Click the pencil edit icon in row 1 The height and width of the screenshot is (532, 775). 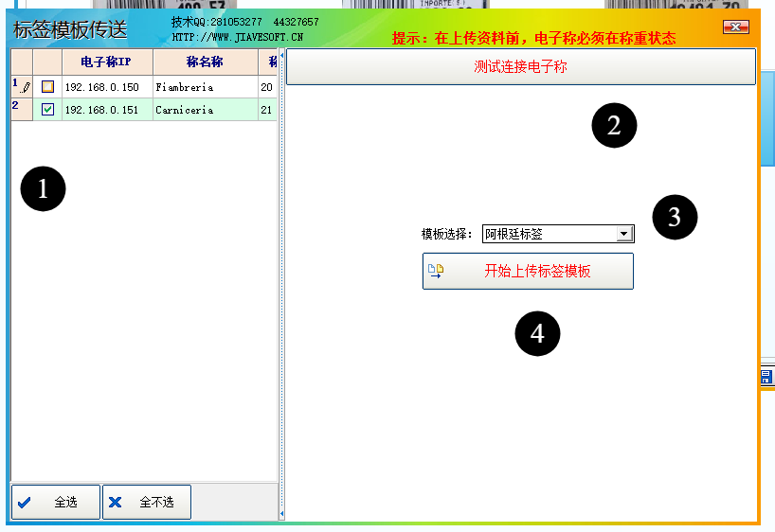coord(26,88)
